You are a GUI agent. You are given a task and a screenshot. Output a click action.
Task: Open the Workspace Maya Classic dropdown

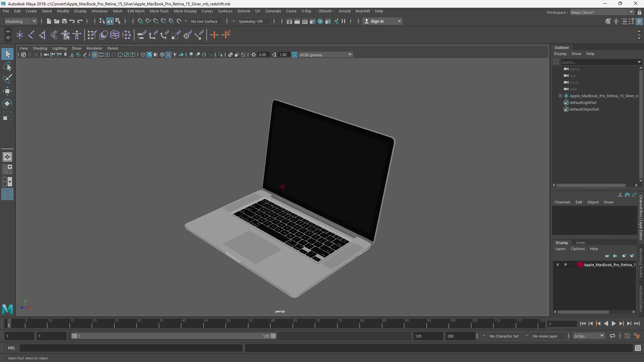point(602,12)
